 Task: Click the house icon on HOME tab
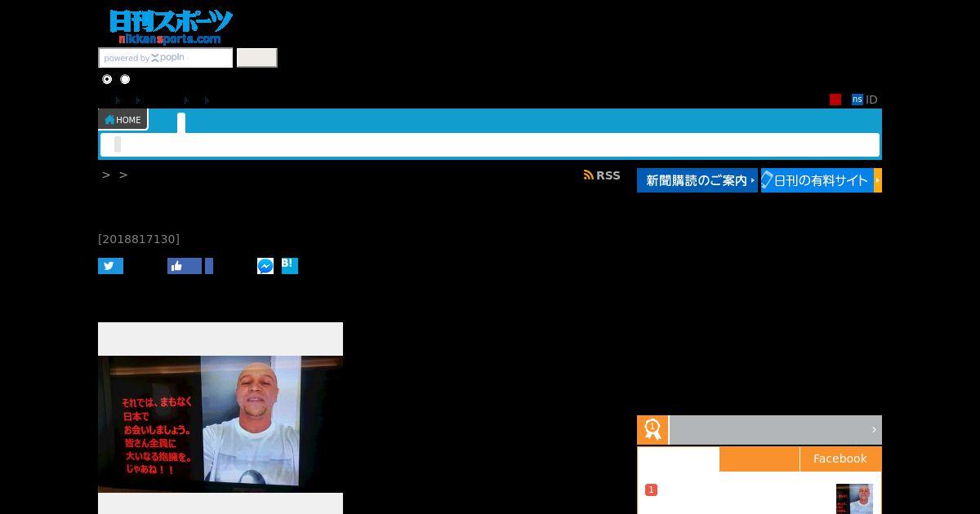click(x=109, y=120)
